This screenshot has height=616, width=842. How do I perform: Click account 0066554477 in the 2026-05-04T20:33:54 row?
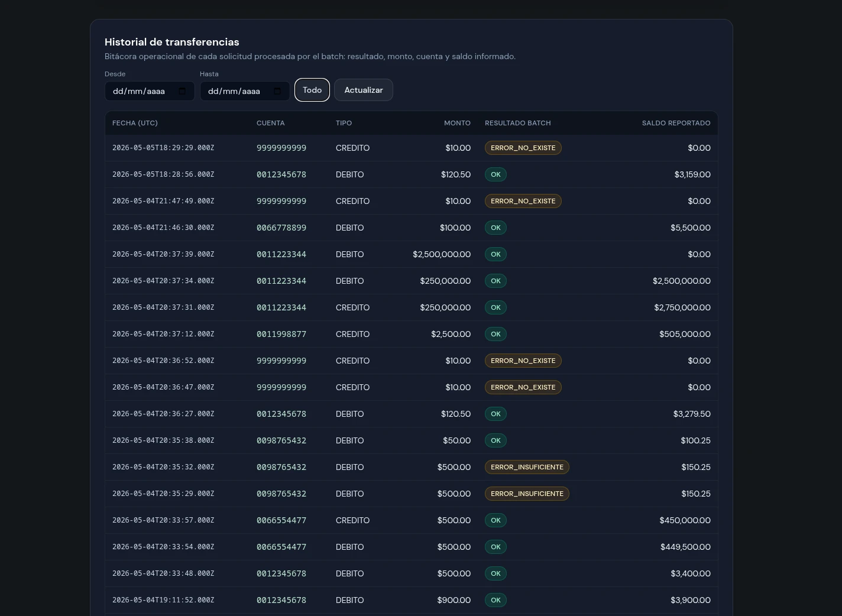point(281,547)
